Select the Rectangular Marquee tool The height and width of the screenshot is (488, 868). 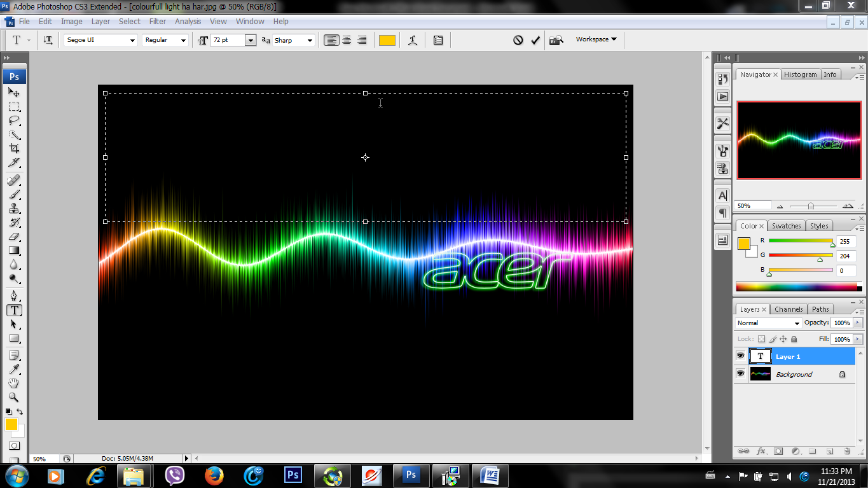click(14, 106)
